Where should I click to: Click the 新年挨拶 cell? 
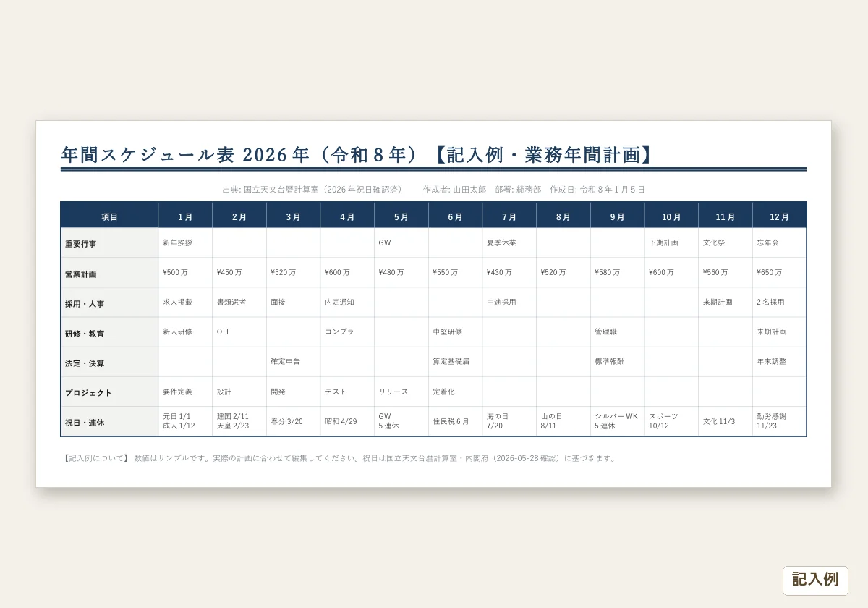[x=185, y=243]
